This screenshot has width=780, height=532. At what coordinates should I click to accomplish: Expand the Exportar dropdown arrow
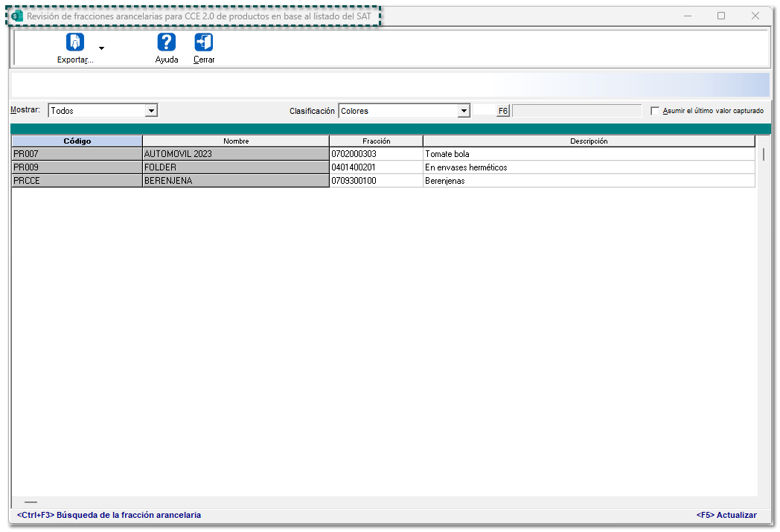[101, 48]
